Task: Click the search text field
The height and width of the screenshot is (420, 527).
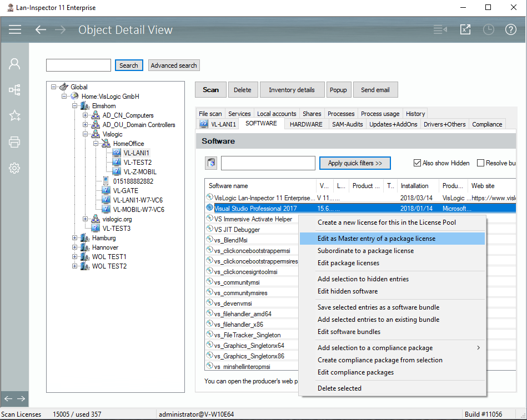Action: [x=78, y=65]
